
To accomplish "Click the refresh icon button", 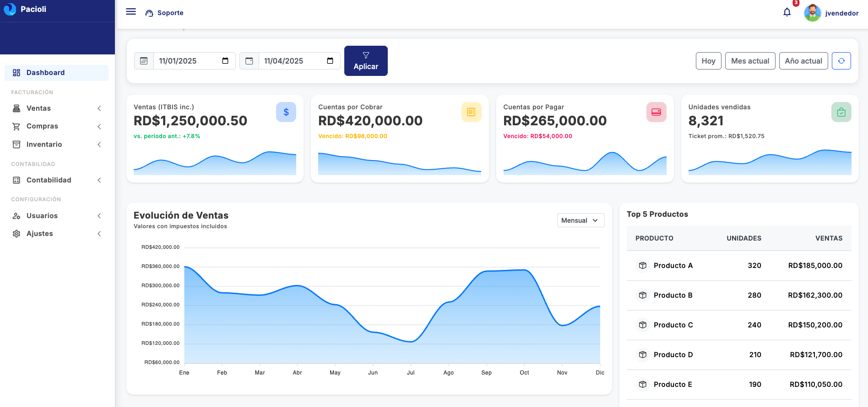I will click(x=841, y=61).
